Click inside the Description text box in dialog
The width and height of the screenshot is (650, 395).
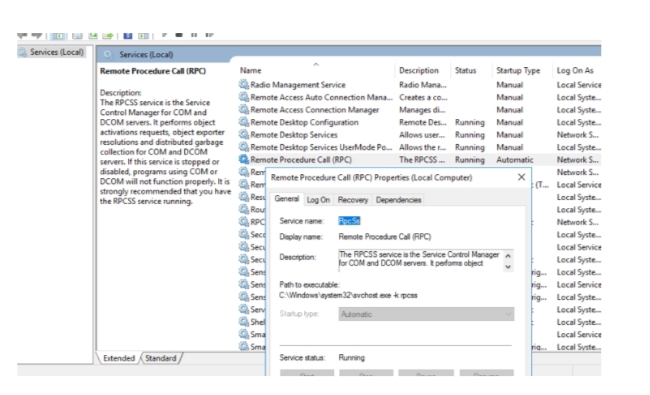[420, 259]
